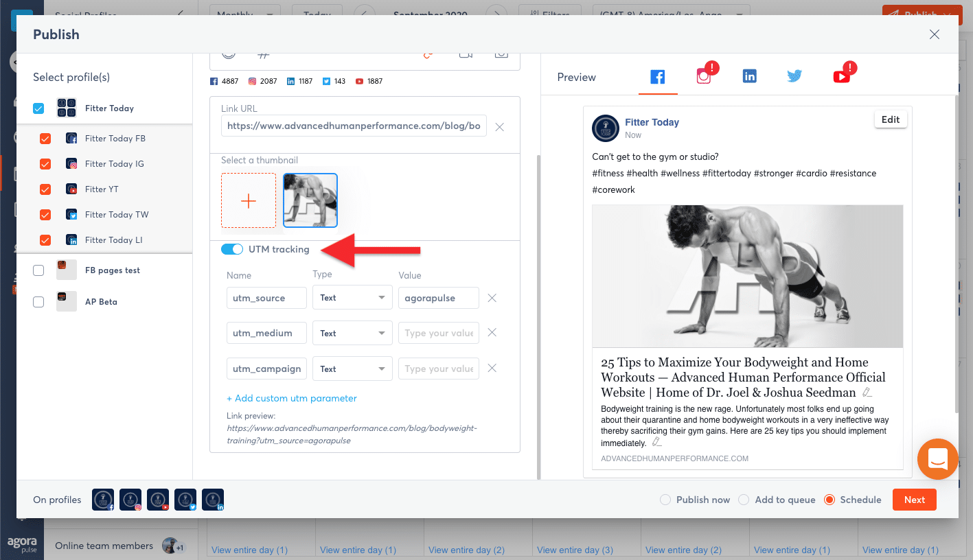Click Edit on the Facebook preview
This screenshot has width=973, height=560.
click(x=891, y=119)
